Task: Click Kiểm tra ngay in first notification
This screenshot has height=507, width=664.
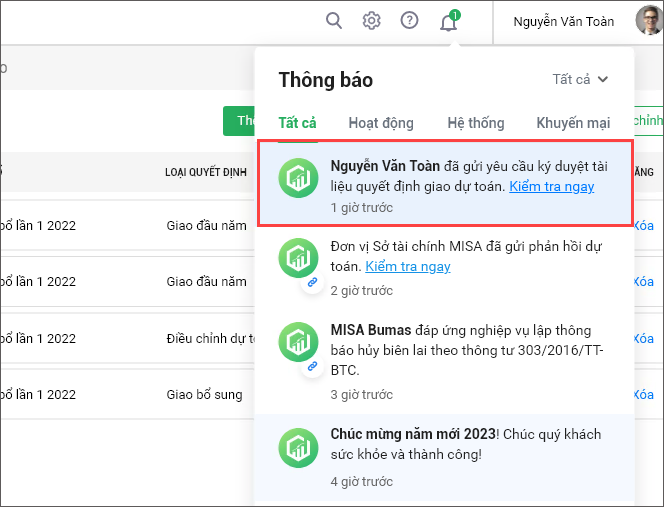Action: click(x=552, y=186)
